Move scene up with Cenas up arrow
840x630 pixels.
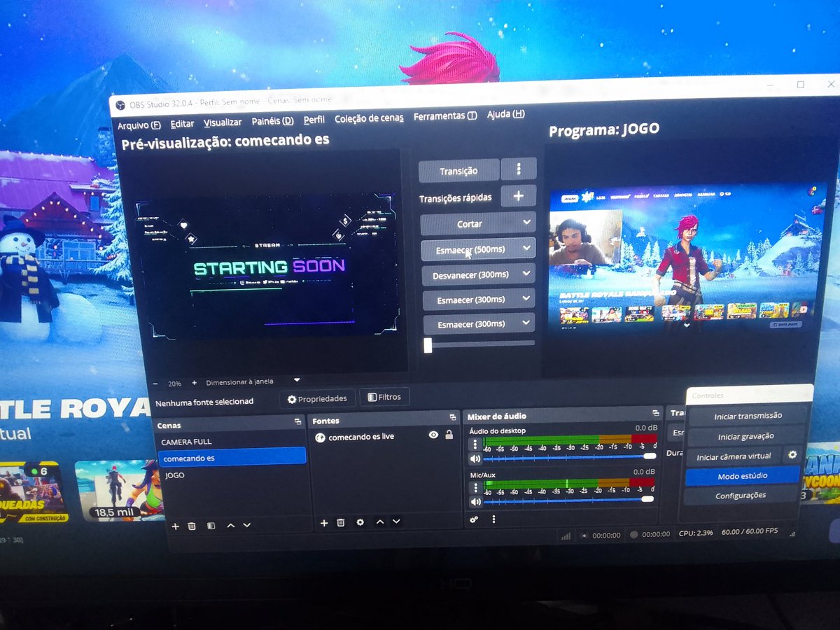pos(230,525)
